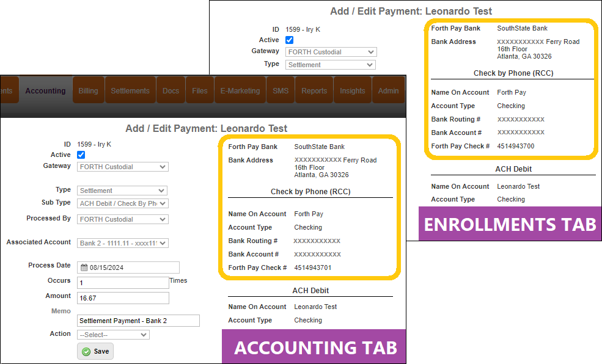This screenshot has width=602, height=364.
Task: Click the Save button
Action: coord(95,351)
